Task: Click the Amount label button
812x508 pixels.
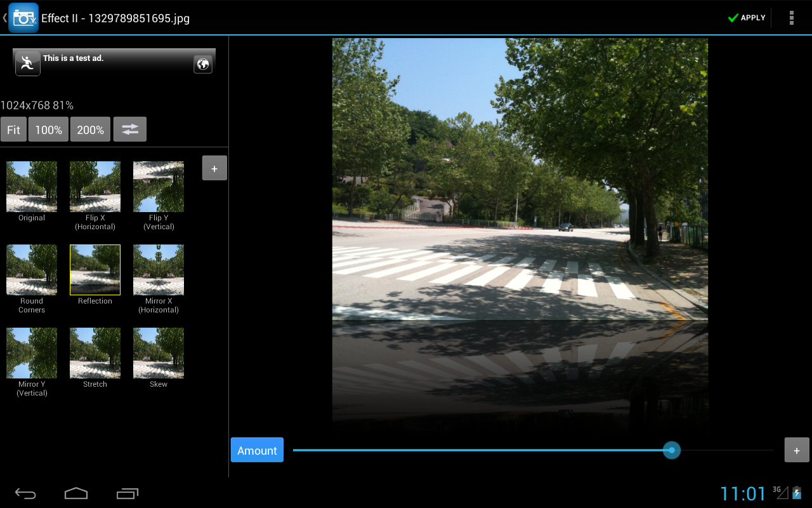Action: (257, 450)
